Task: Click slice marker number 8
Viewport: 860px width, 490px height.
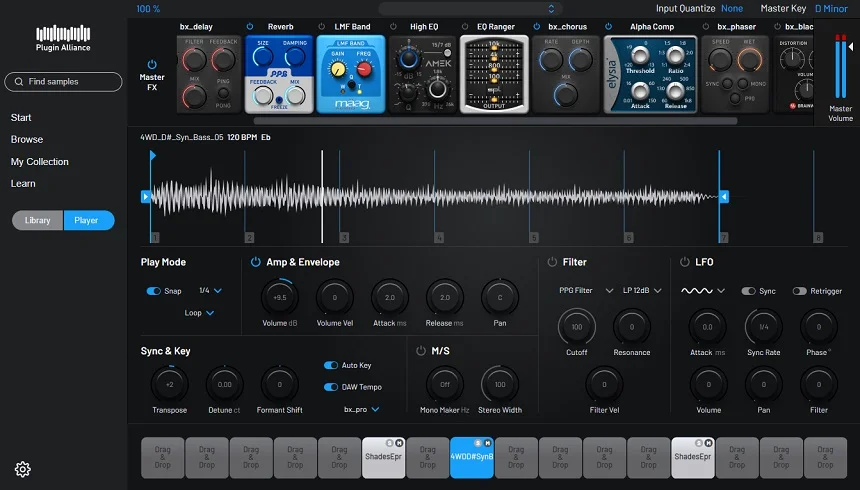Action: coord(818,238)
